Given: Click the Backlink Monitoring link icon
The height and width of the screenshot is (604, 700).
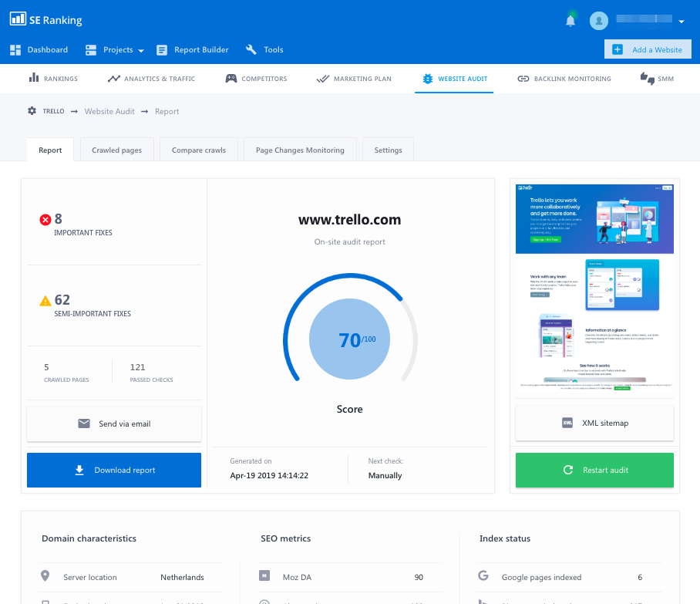Looking at the screenshot, I should (523, 79).
